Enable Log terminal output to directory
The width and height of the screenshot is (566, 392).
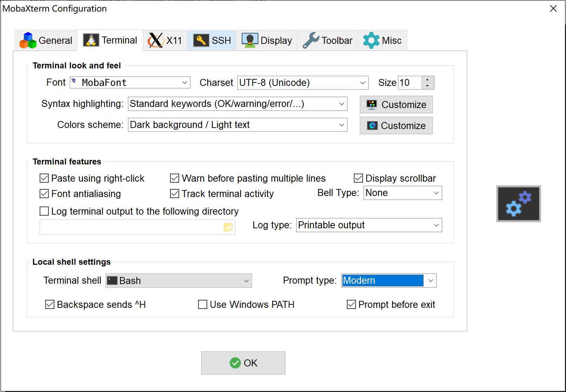[x=139, y=211]
